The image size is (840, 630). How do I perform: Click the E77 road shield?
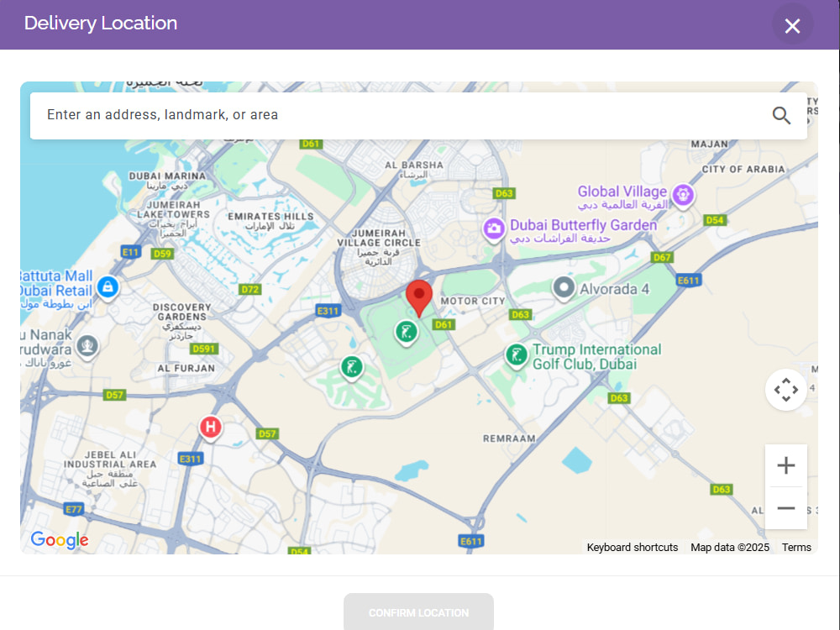tap(73, 509)
